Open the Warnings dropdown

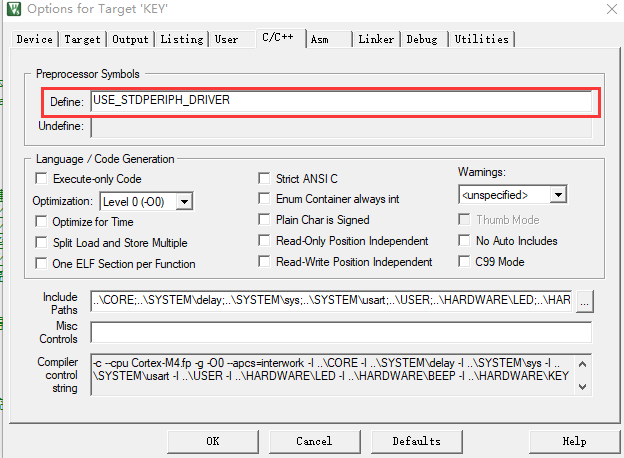(x=558, y=195)
